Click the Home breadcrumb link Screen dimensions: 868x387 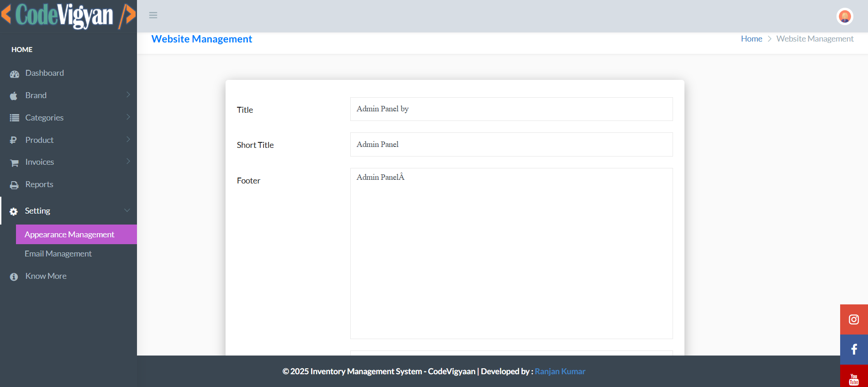[751, 39]
